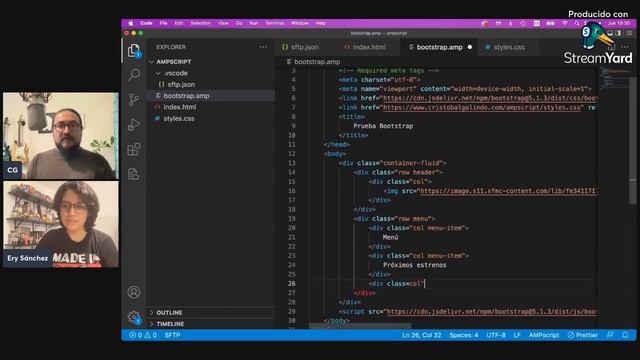Click the Ery Sánchez participant video thumbnail
This screenshot has height=360, width=640.
[61, 224]
